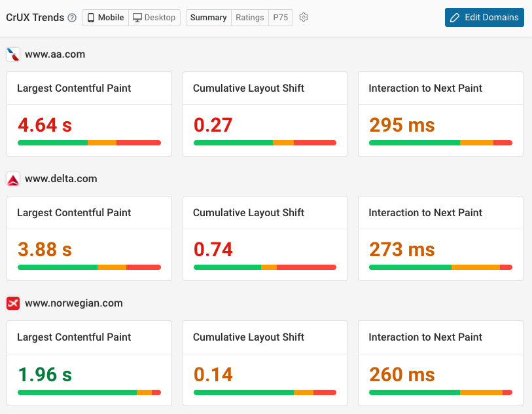
Task: Toggle the P75 view mode
Action: coord(280,18)
